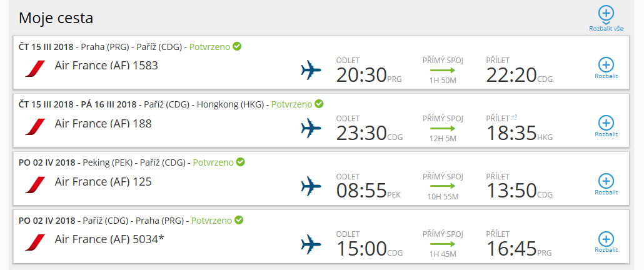644x270 pixels.
Task: Click the airplane icon on Paříž–Praha return row
Action: click(x=311, y=244)
